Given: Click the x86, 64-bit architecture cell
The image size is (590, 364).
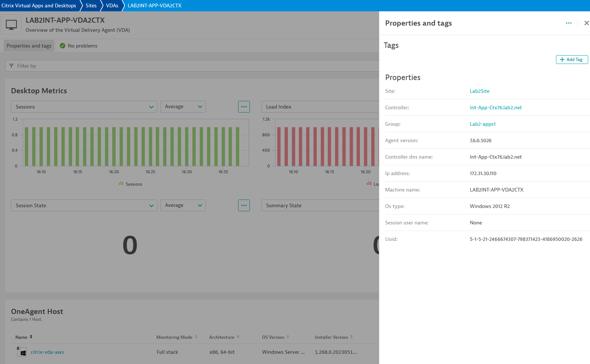Looking at the screenshot, I should 222,352.
